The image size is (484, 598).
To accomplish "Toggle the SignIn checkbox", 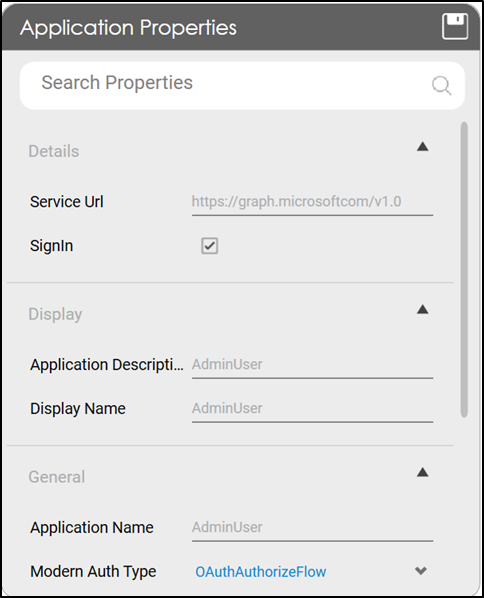I will pos(209,246).
